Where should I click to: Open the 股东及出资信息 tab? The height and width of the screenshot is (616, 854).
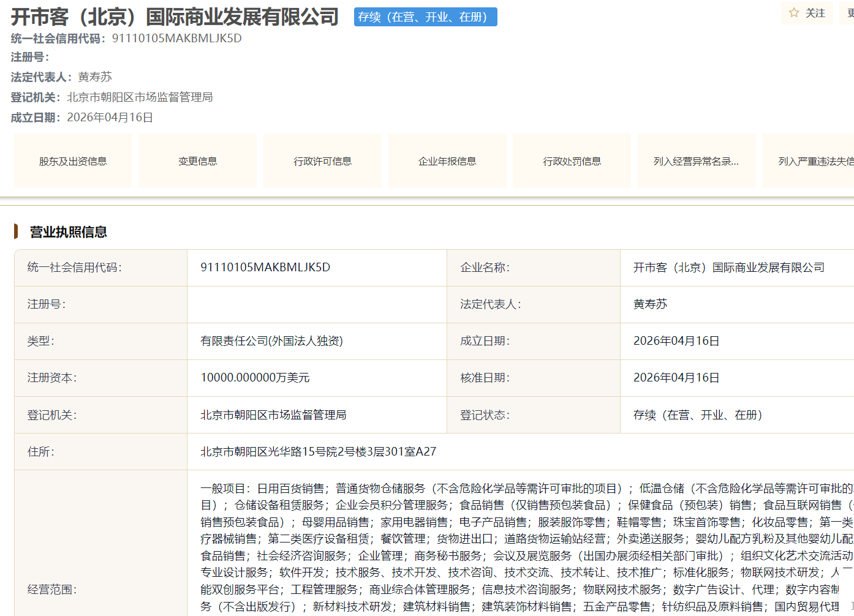tap(72, 160)
